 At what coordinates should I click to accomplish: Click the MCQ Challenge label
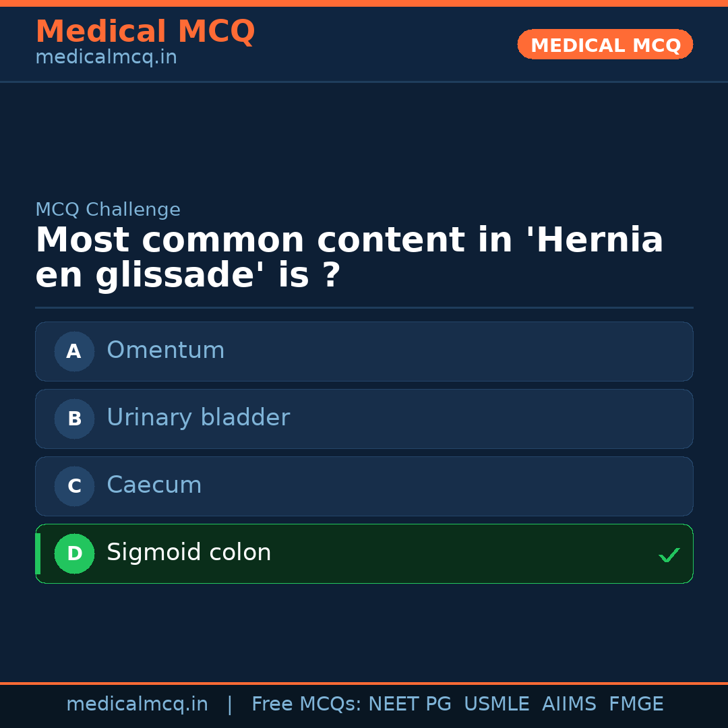click(108, 210)
